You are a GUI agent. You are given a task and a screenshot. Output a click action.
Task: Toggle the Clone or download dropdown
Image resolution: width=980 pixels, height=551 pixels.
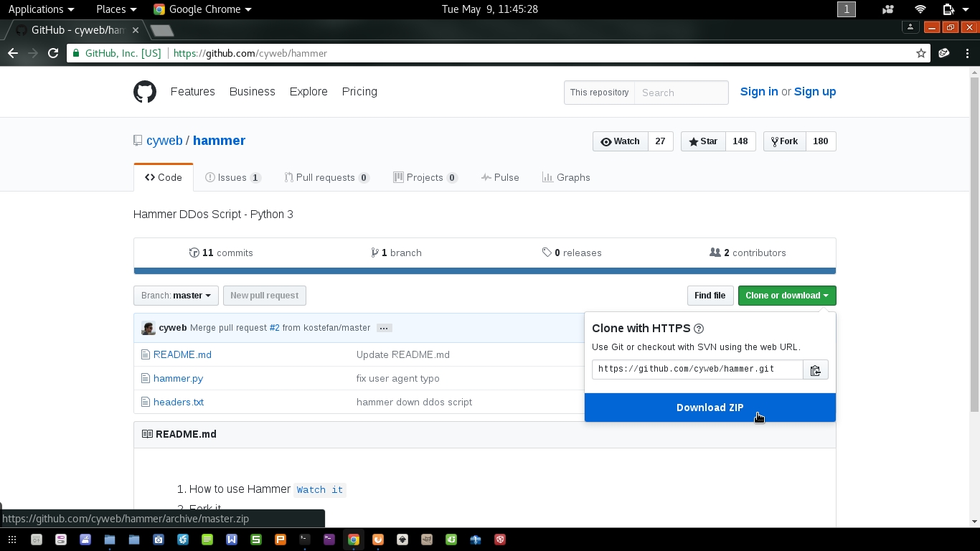787,296
